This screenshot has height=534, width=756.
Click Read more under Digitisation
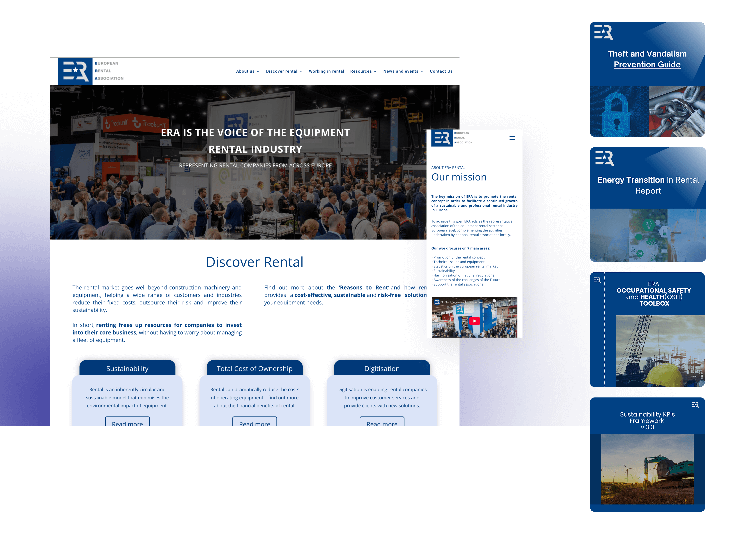[x=382, y=422]
